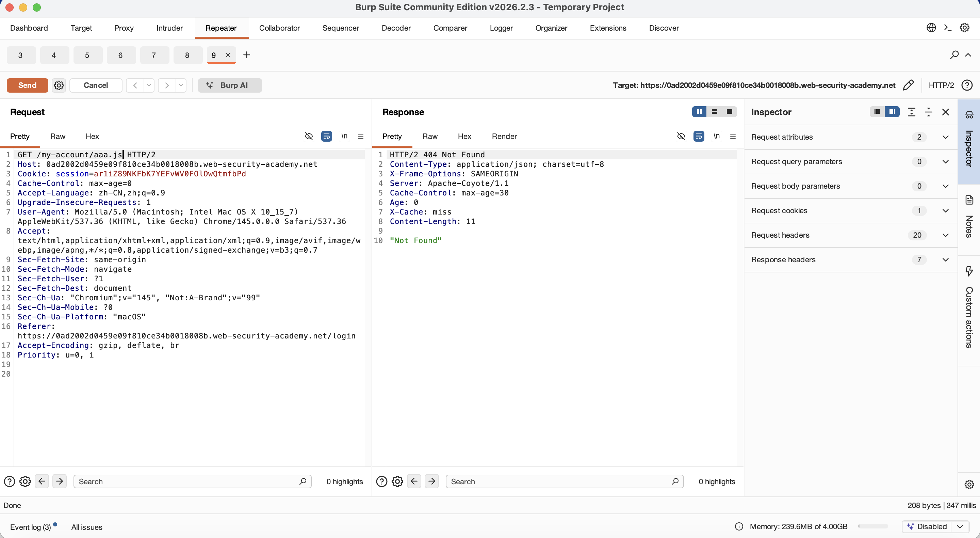
Task: Open response search settings gear
Action: pyautogui.click(x=397, y=482)
